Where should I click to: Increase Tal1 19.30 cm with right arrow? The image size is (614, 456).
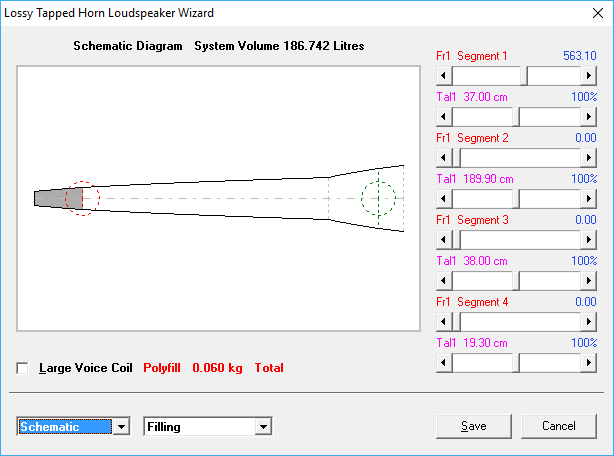pyautogui.click(x=589, y=363)
